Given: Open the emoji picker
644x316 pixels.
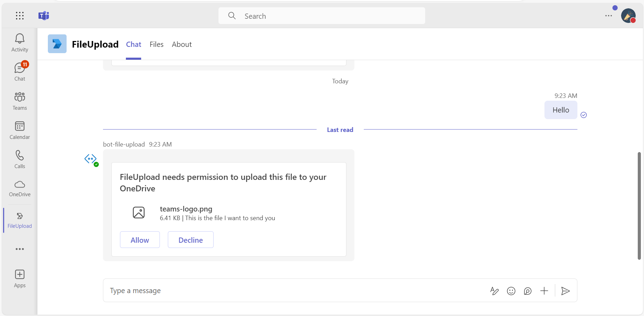Looking at the screenshot, I should tap(511, 291).
